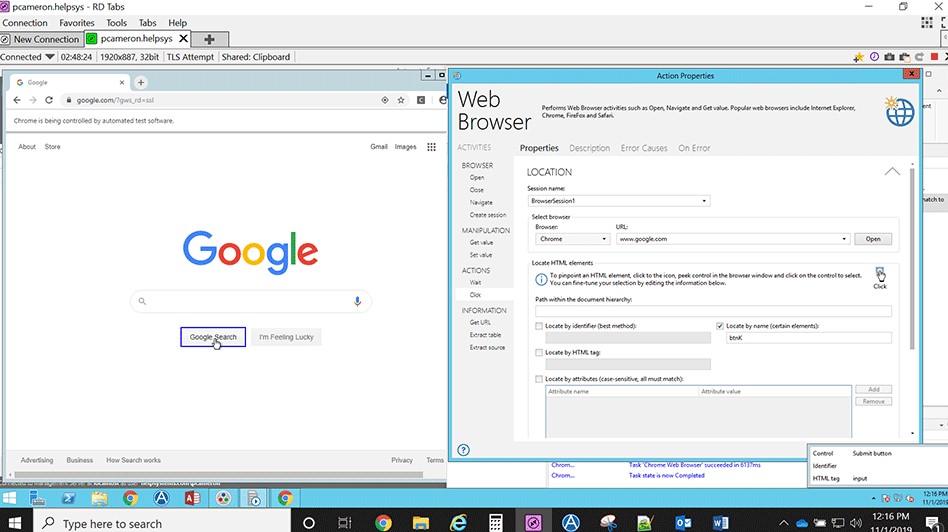The image size is (948, 532).
Task: Go back in the Chrome browser
Action: coord(17,100)
